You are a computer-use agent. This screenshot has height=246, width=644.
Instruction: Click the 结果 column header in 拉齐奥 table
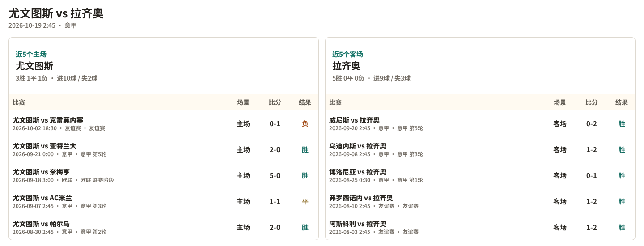[622, 102]
